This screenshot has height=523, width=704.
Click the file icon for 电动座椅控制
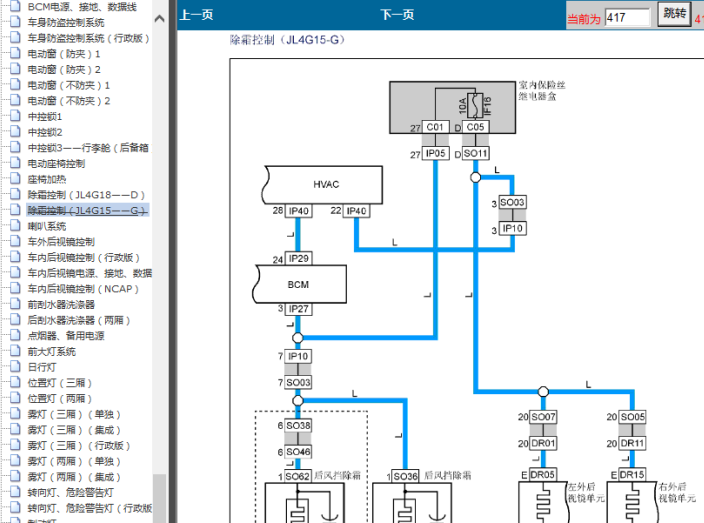[15, 164]
